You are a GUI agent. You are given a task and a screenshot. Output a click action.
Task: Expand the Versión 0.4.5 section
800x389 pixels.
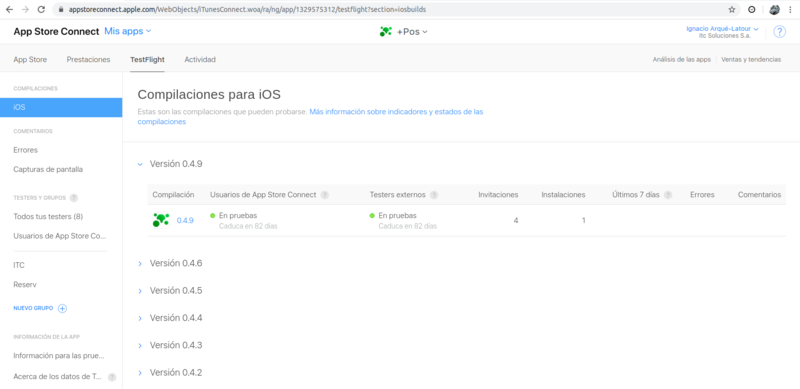point(140,291)
